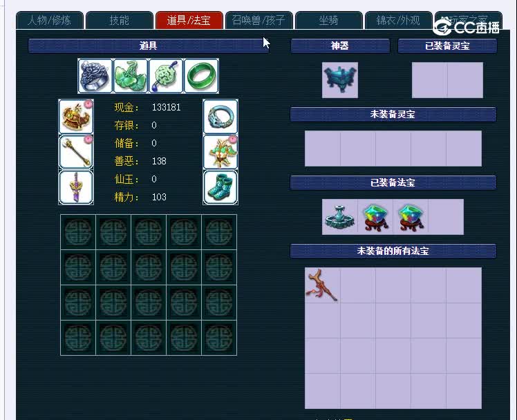This screenshot has width=517, height=420.
Task: Click the green armor equipment icon
Action: [220, 152]
